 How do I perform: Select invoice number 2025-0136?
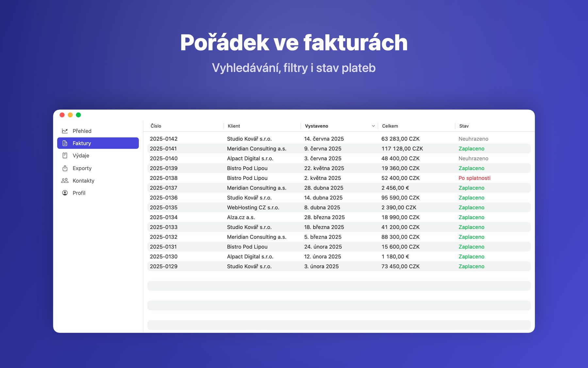[164, 198]
